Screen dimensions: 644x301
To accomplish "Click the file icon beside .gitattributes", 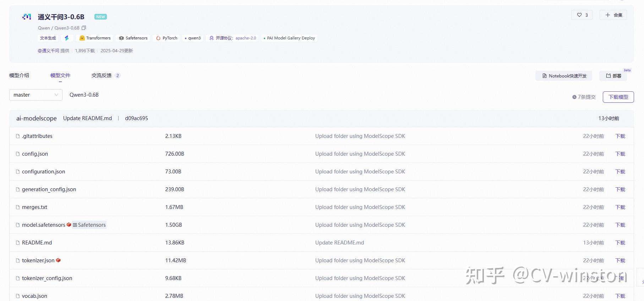I will click(18, 136).
